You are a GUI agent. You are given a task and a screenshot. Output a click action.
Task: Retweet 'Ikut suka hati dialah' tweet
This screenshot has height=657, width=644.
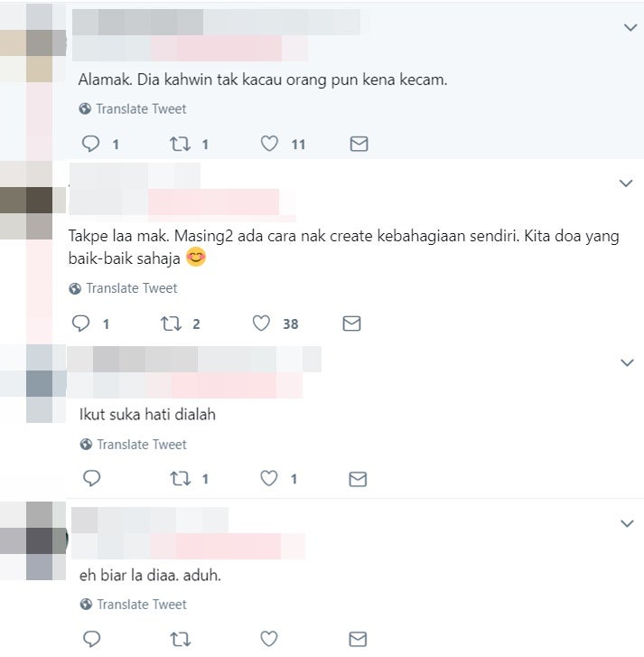181,478
